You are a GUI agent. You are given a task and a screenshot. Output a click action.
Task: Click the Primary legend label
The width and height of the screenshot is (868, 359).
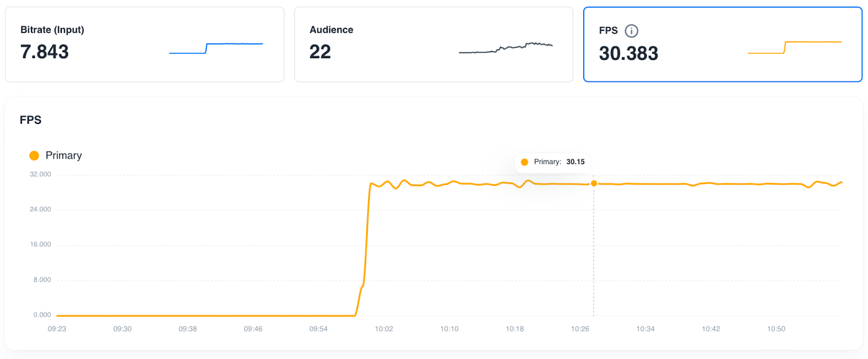pos(63,156)
